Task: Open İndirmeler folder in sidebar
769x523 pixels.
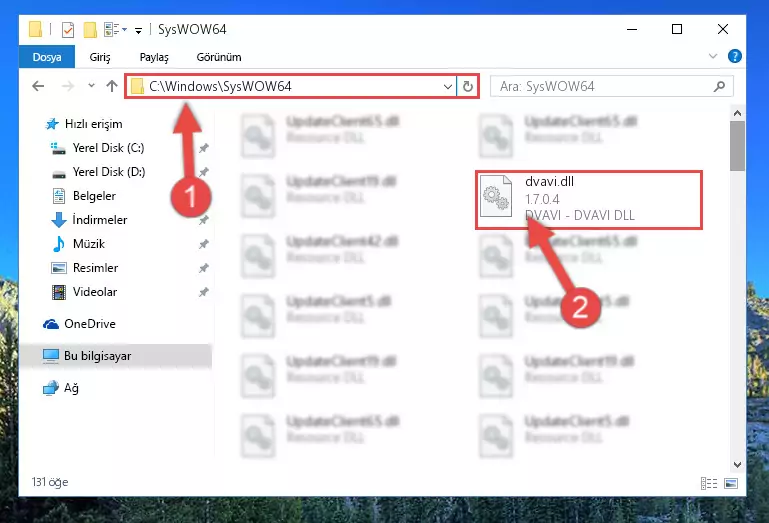Action: [x=89, y=220]
